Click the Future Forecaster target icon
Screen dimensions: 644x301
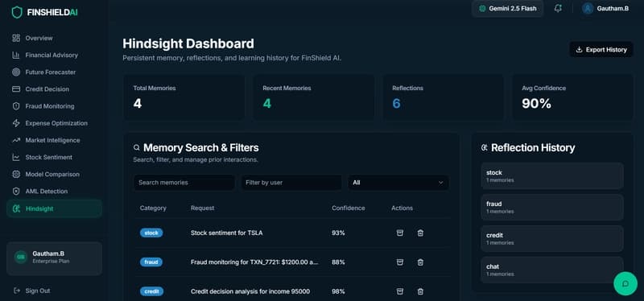16,72
